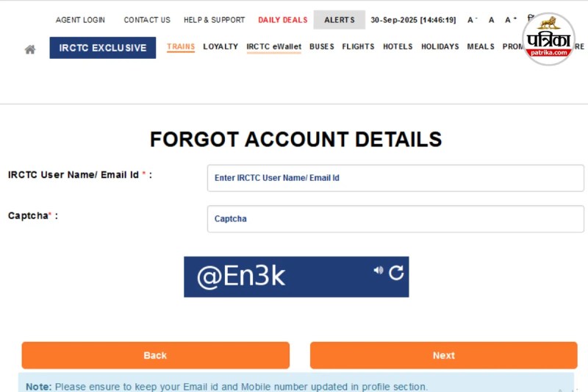Increase the font size with A+

click(510, 20)
